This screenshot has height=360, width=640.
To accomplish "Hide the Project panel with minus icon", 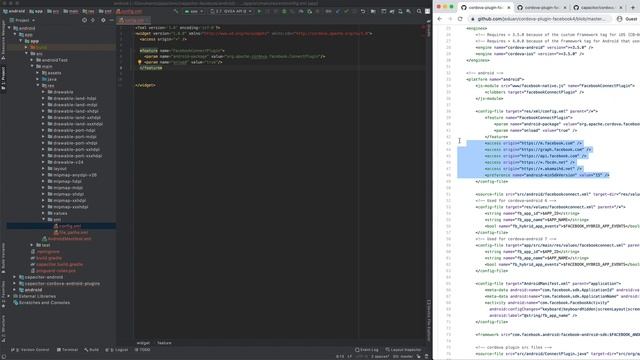I will click(x=111, y=20).
